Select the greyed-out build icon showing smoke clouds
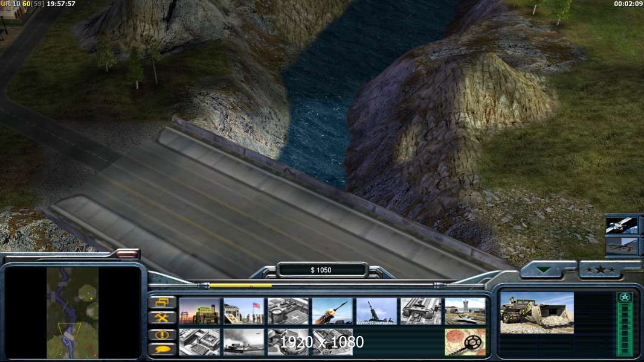The width and height of the screenshot is (644, 362). pos(244,342)
